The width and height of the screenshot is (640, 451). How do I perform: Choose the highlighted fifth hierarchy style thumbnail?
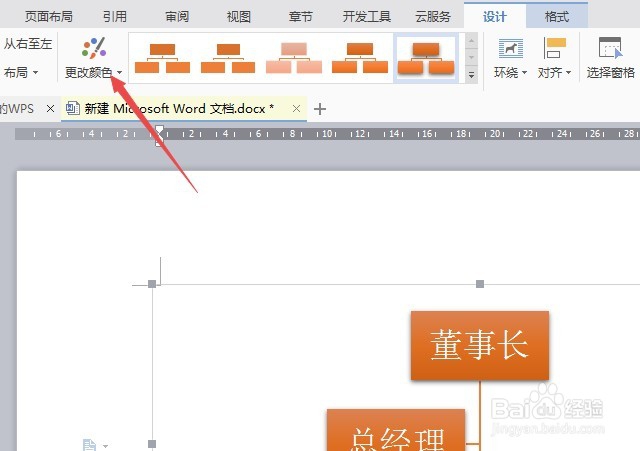click(426, 58)
